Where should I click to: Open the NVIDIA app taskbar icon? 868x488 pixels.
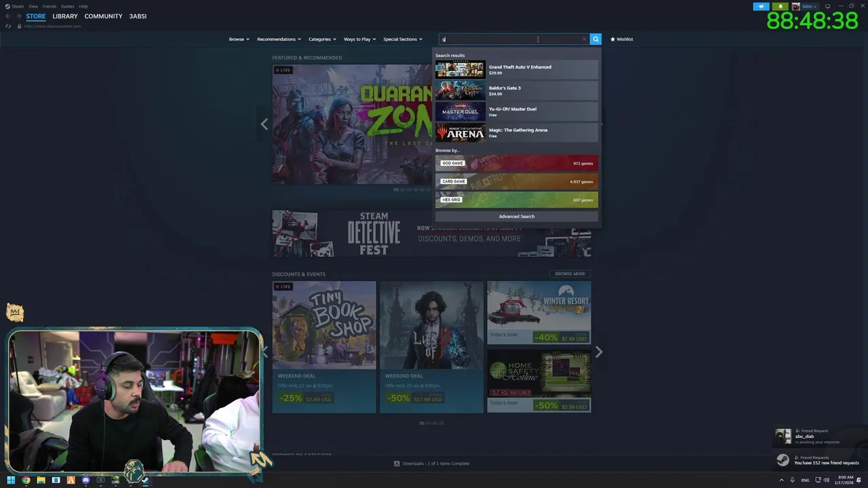pos(115,480)
